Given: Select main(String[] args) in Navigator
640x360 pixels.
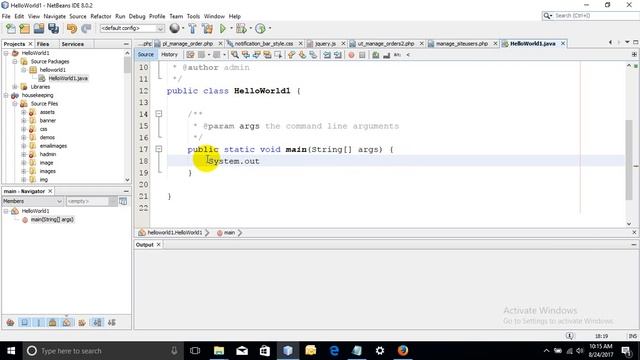Looking at the screenshot, I should click(52, 220).
